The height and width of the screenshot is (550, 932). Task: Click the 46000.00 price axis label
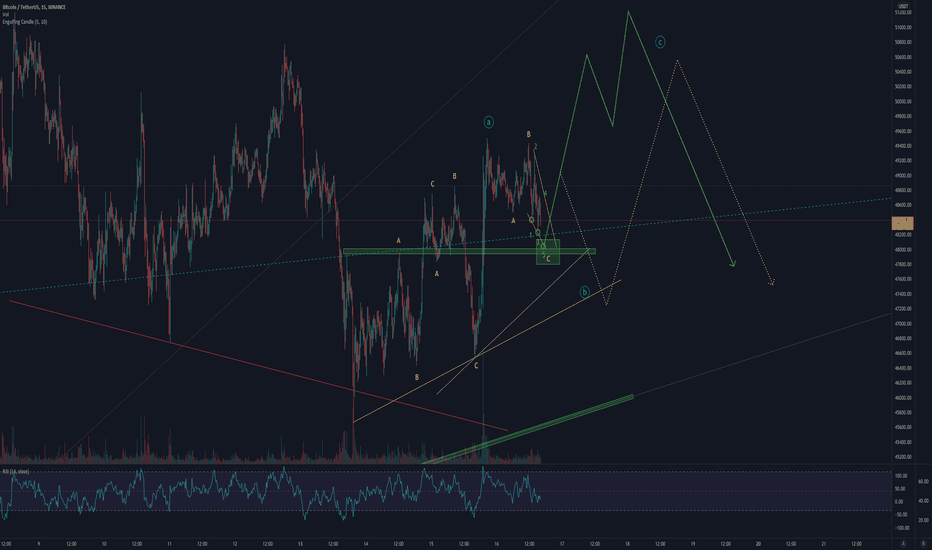click(903, 398)
